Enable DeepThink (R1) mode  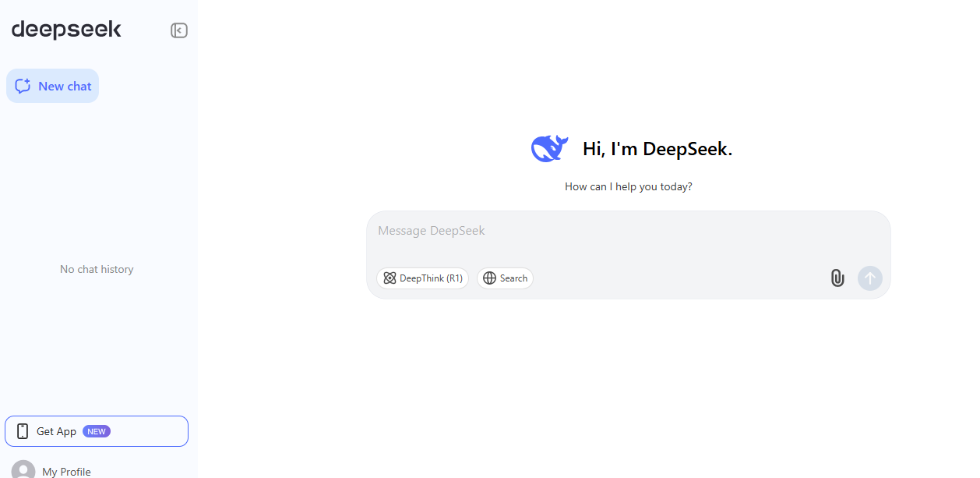click(x=423, y=278)
